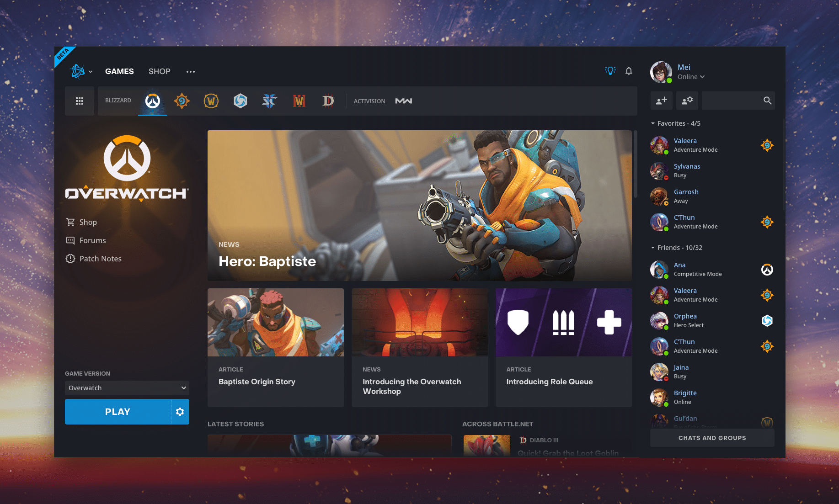Open the Game Version dropdown

(x=127, y=388)
